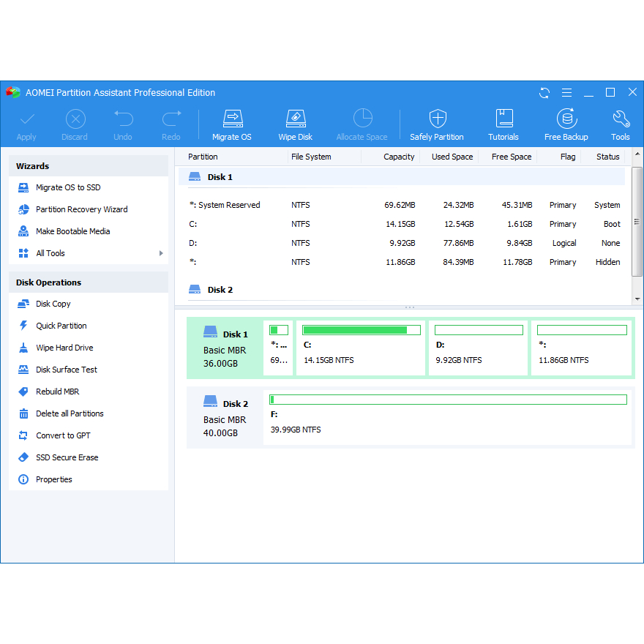Screen dimensions: 644x644
Task: Open Partition Recovery Wizard
Action: coord(81,209)
